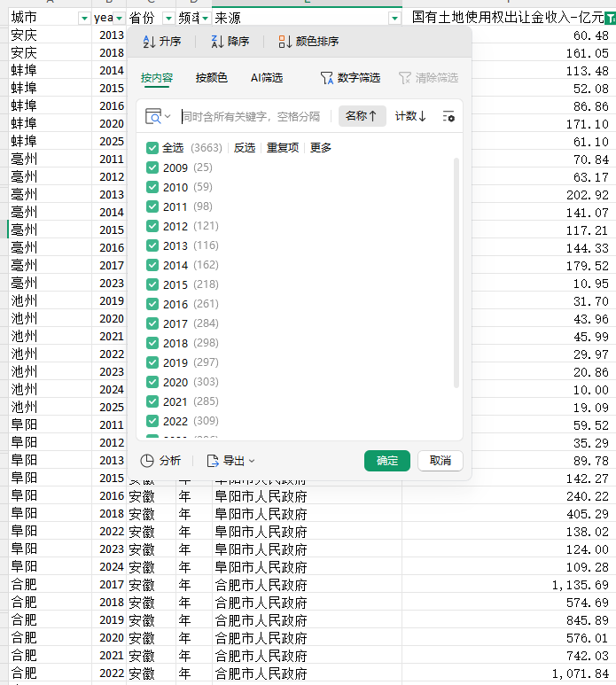The width and height of the screenshot is (616, 685).
Task: Select cell with value 60.48
Action: [x=543, y=35]
